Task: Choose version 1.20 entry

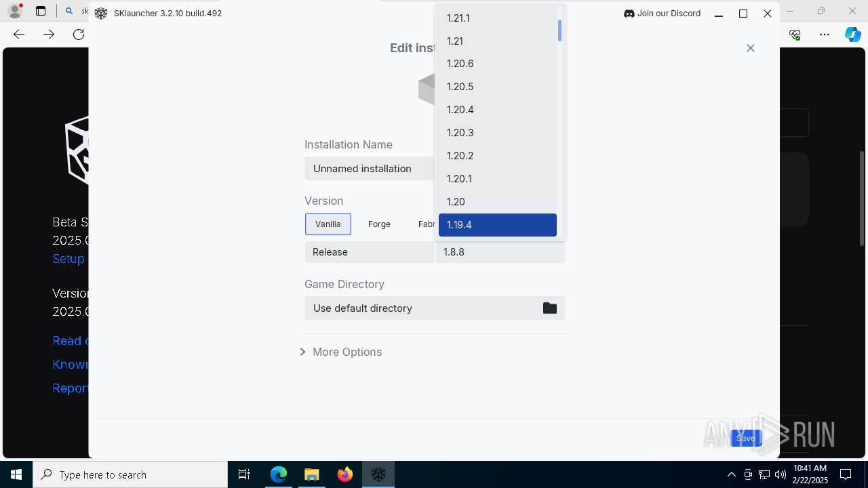Action: pos(497,202)
